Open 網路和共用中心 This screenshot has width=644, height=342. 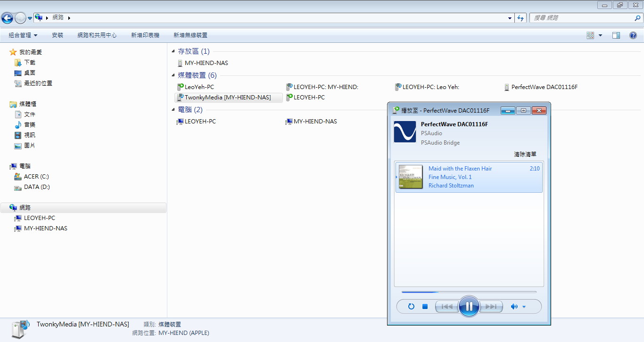pyautogui.click(x=97, y=35)
